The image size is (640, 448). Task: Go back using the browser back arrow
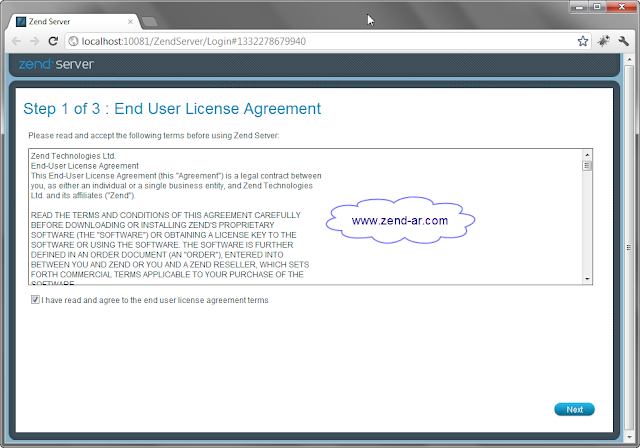pos(16,41)
